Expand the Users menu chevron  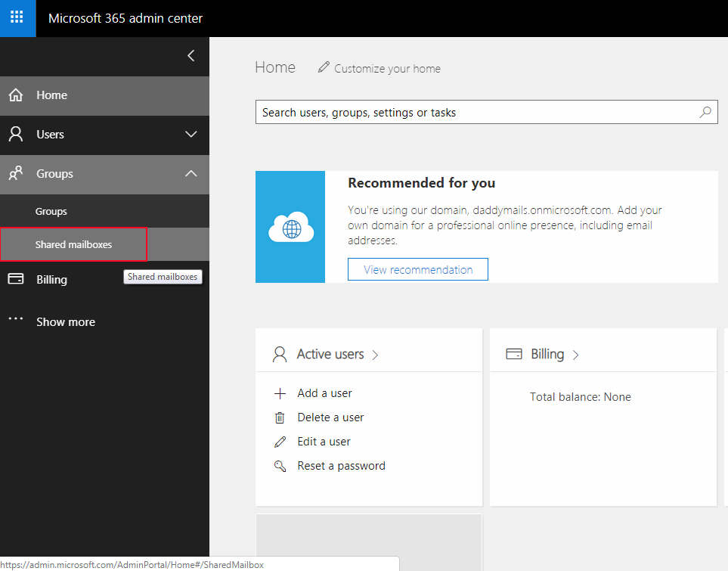click(191, 135)
